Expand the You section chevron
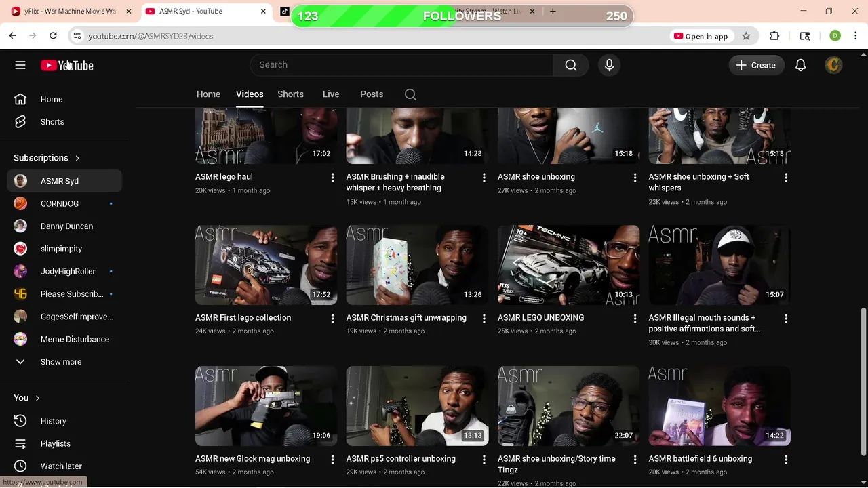The image size is (868, 488). tap(37, 398)
